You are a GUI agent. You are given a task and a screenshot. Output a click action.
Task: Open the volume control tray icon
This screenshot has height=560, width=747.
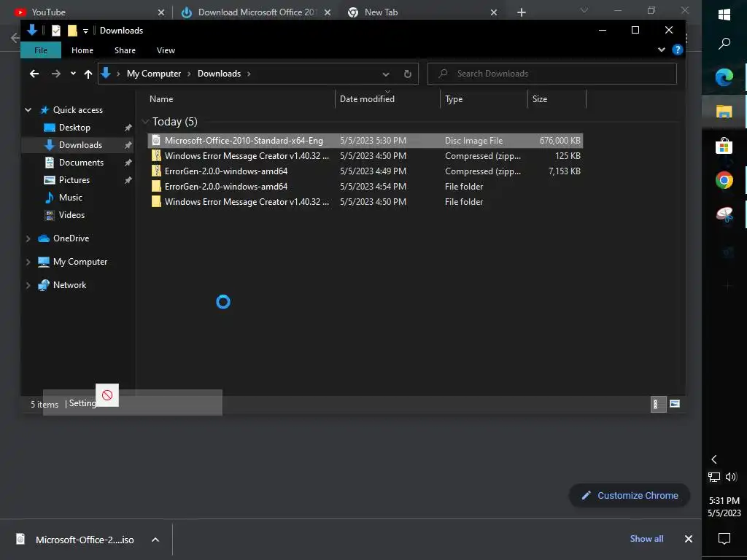tap(731, 477)
